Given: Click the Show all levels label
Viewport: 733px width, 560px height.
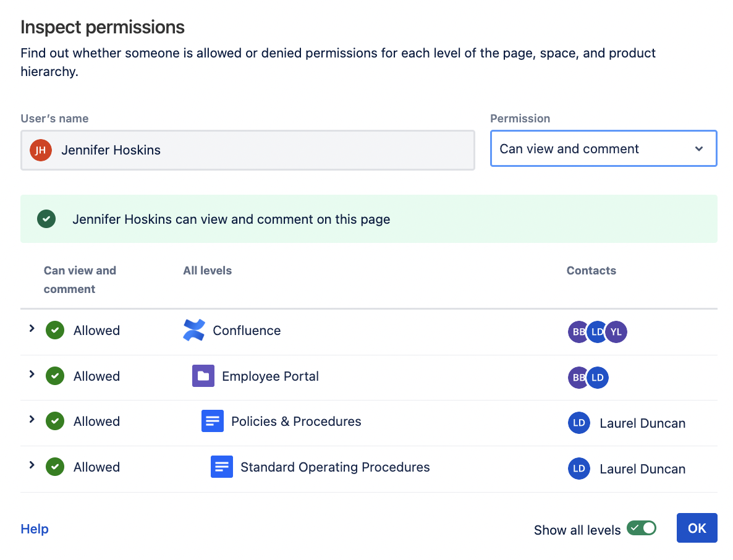Looking at the screenshot, I should pos(577,530).
